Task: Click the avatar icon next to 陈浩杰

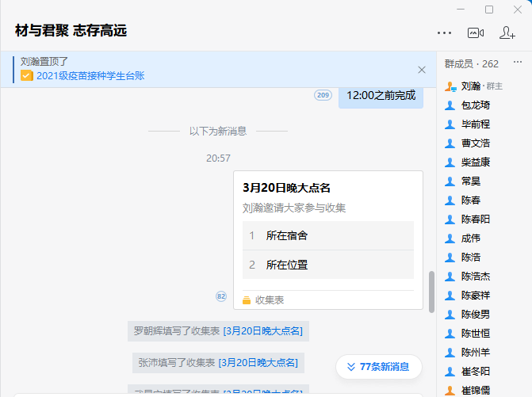Action: pos(450,277)
